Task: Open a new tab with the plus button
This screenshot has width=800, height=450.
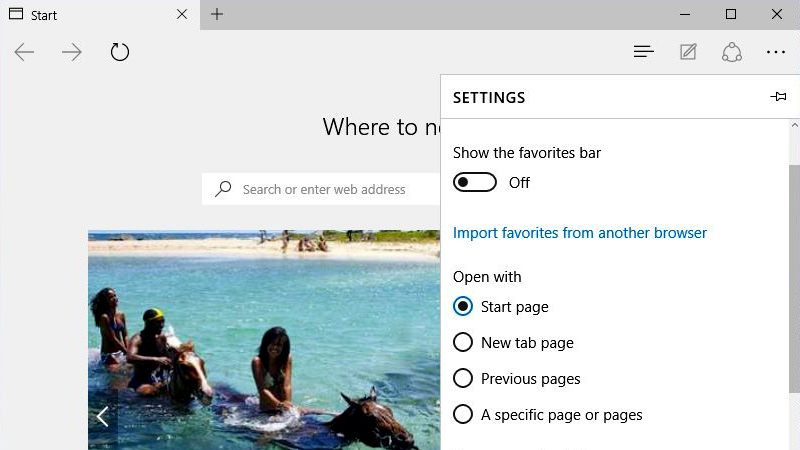Action: tap(217, 15)
